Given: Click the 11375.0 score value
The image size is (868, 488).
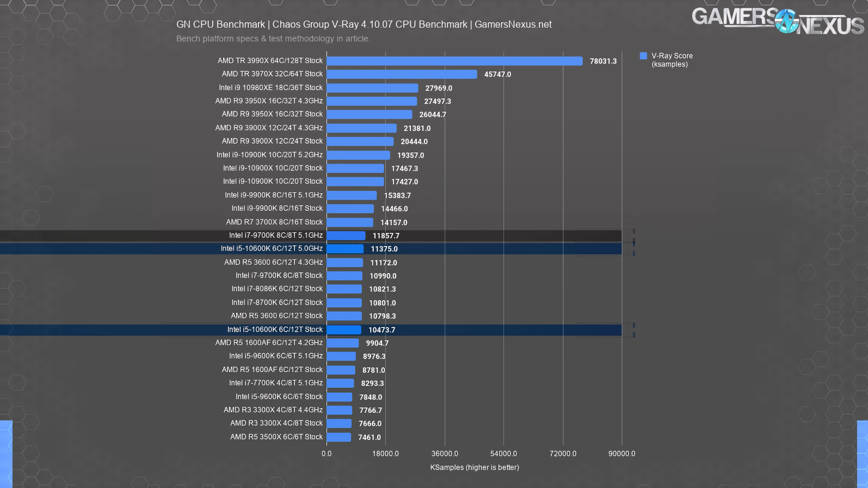Looking at the screenshot, I should [x=384, y=249].
